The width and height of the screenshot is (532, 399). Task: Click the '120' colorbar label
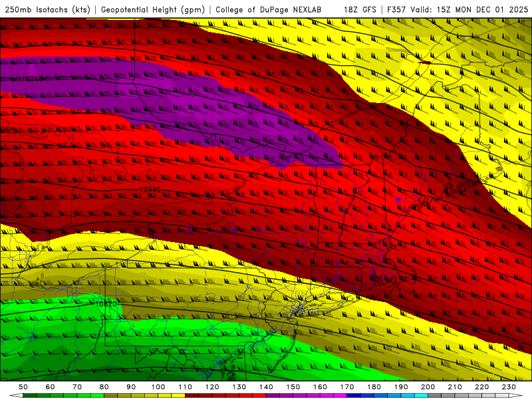pos(212,387)
